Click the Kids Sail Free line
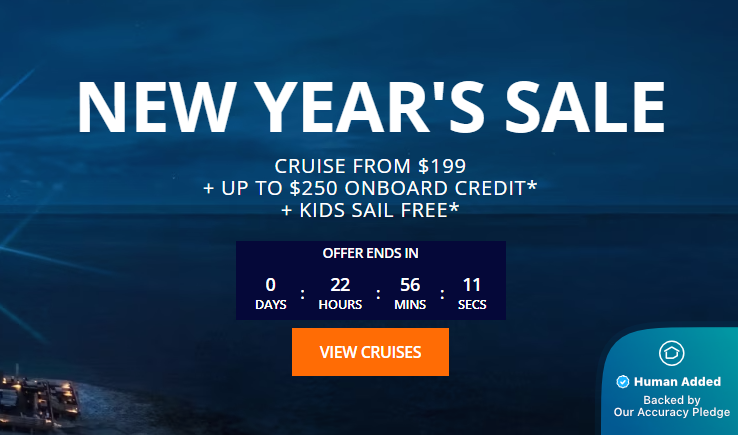The width and height of the screenshot is (738, 435). click(370, 210)
